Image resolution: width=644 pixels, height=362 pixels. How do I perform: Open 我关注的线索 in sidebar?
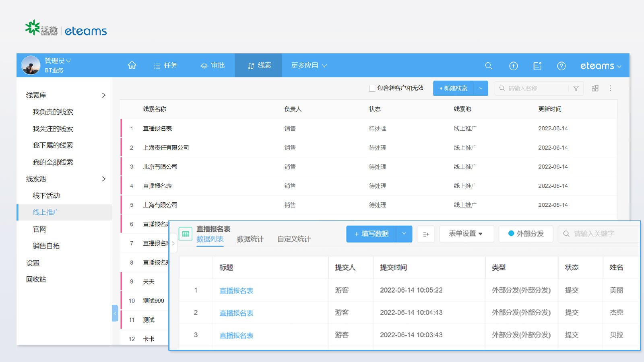53,129
